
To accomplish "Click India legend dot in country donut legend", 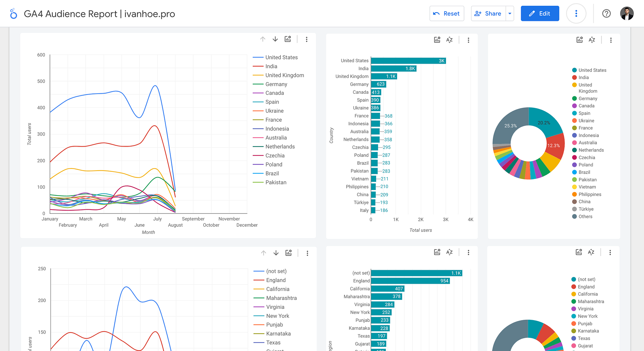I will [574, 78].
